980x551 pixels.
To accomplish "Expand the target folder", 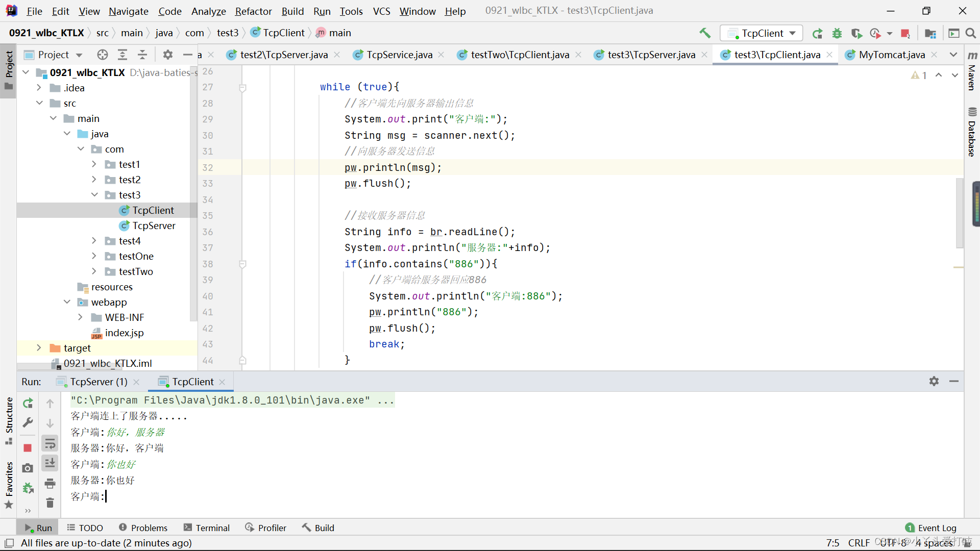I will [39, 348].
